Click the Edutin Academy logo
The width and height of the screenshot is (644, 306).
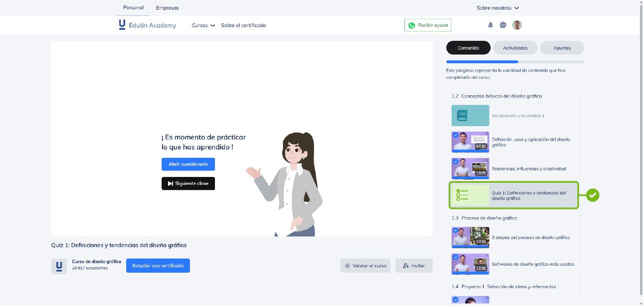(147, 25)
